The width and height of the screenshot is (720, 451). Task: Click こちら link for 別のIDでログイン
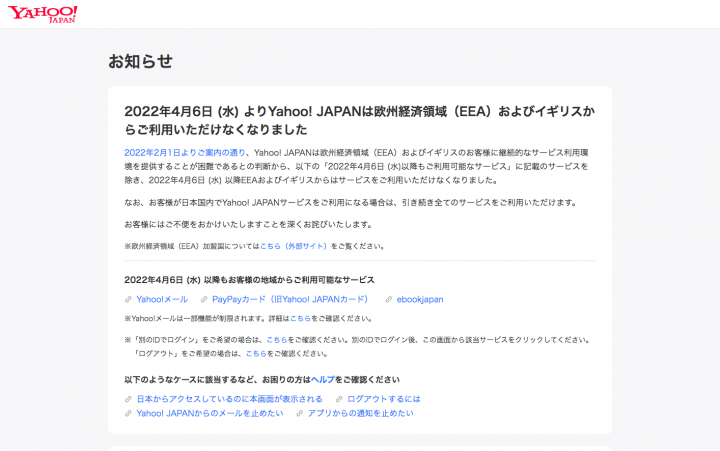[x=276, y=340]
